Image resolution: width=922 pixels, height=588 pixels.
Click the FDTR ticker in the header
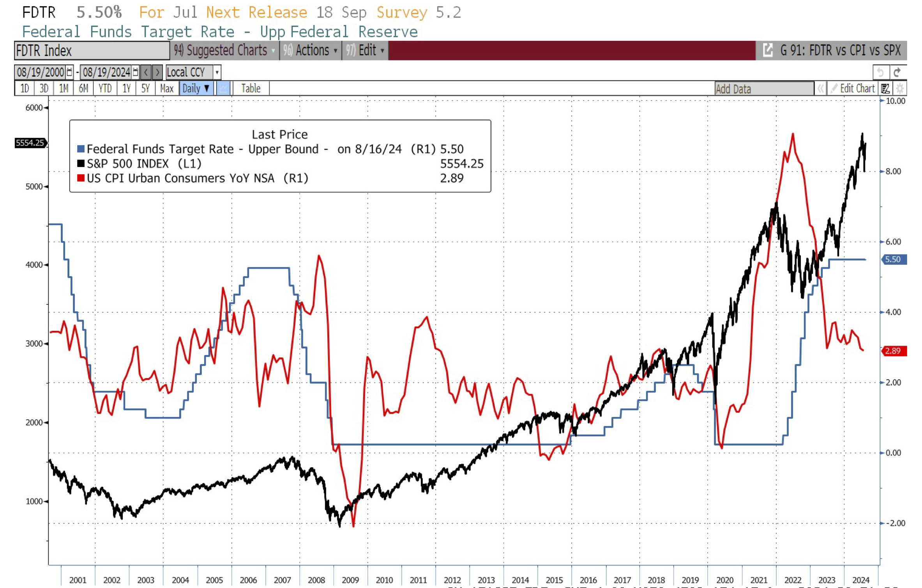(39, 12)
